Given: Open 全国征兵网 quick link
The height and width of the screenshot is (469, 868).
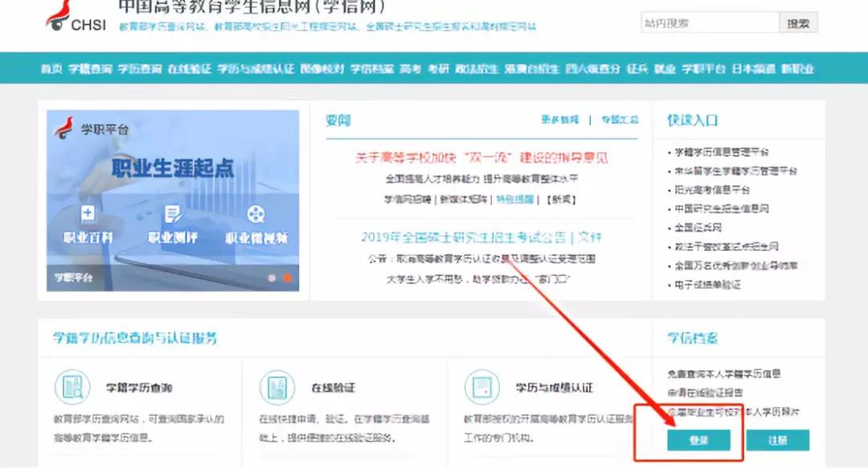Looking at the screenshot, I should (698, 228).
